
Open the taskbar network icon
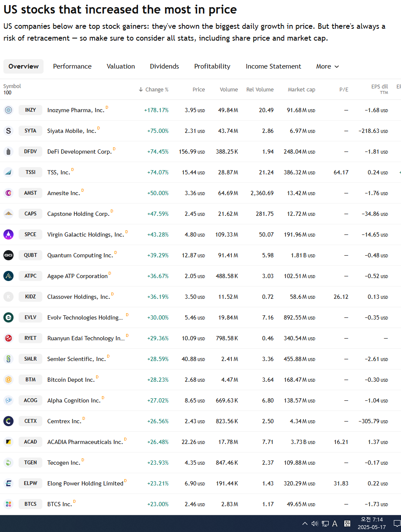point(325,524)
